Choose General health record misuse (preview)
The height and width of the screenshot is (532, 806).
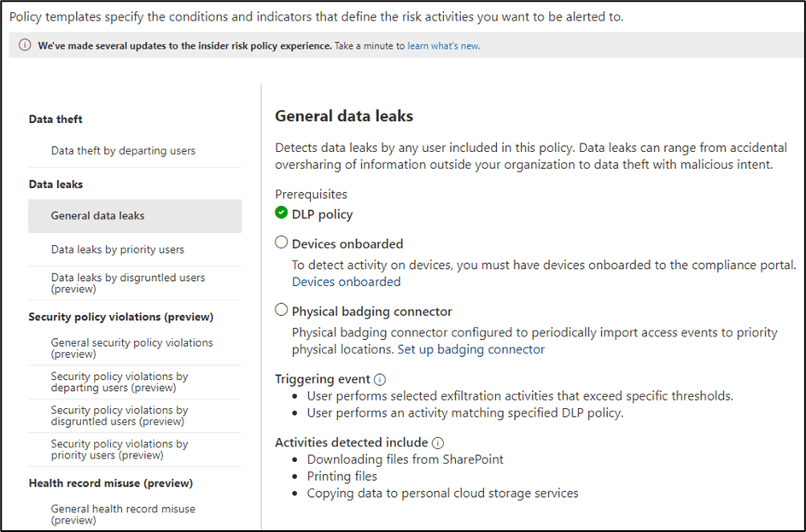123,514
